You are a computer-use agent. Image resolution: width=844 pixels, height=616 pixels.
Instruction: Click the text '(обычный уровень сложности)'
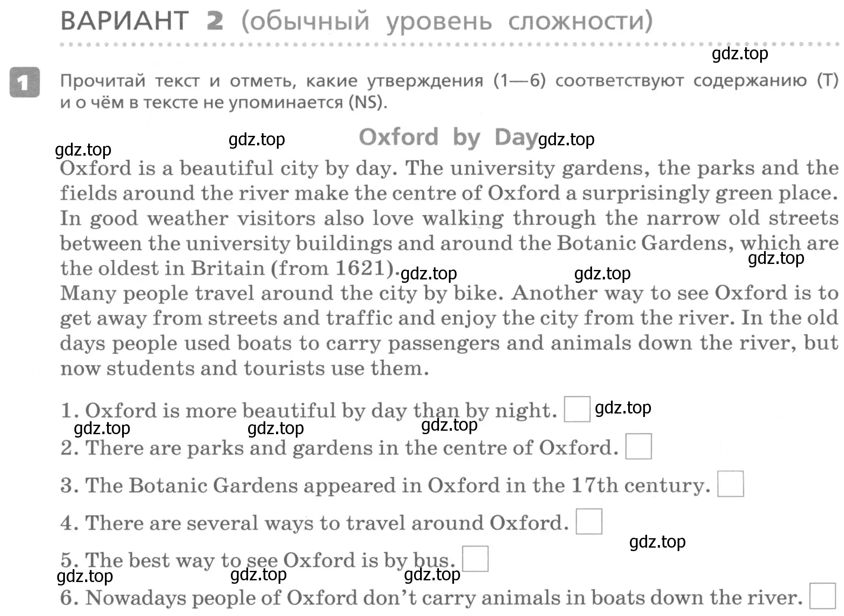(447, 21)
